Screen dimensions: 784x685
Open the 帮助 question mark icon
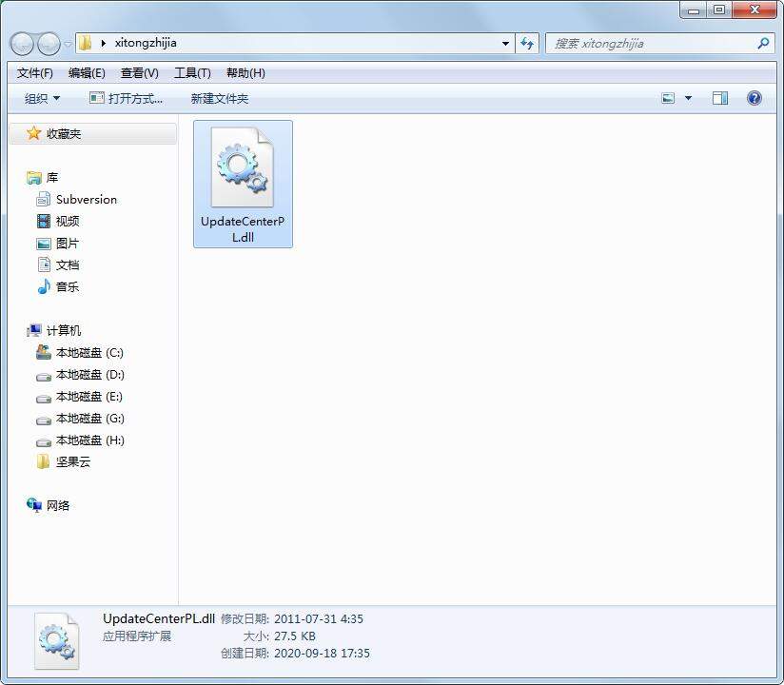(753, 97)
